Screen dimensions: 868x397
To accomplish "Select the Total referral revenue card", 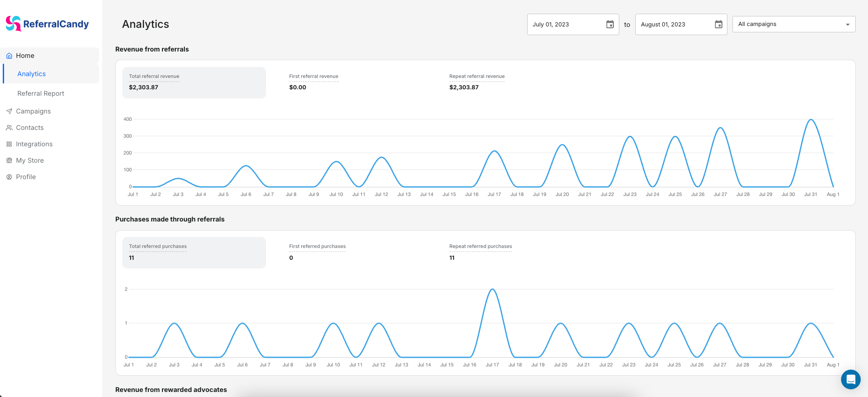I will [194, 82].
